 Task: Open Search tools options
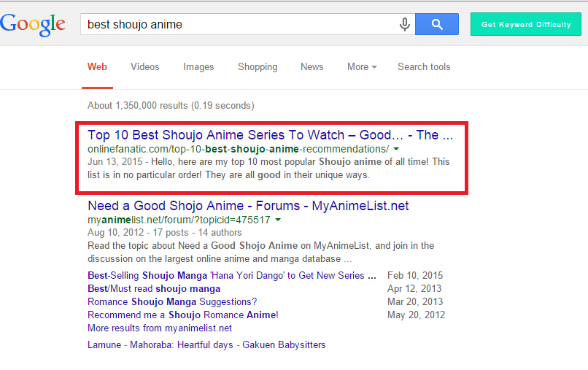click(424, 66)
